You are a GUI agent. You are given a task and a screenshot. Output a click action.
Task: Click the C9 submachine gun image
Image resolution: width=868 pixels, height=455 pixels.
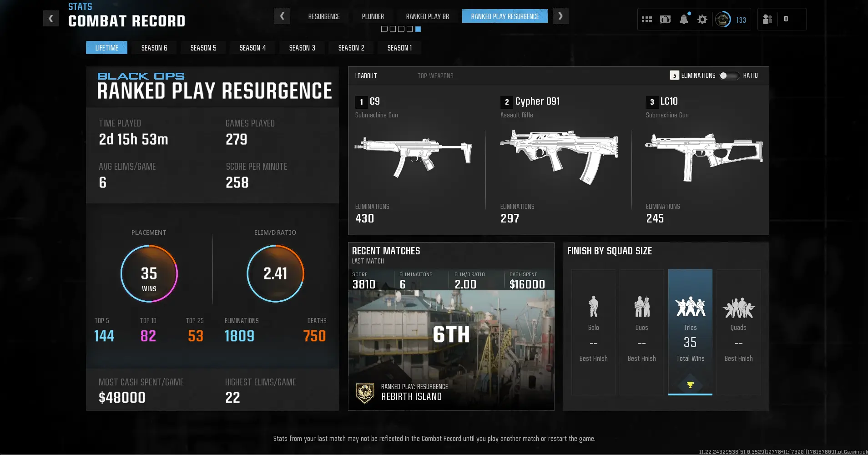413,156
